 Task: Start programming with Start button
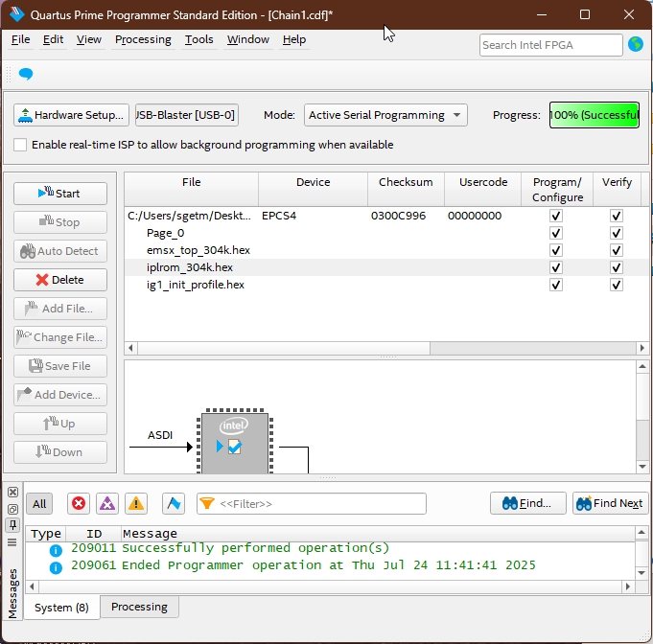pyautogui.click(x=60, y=194)
